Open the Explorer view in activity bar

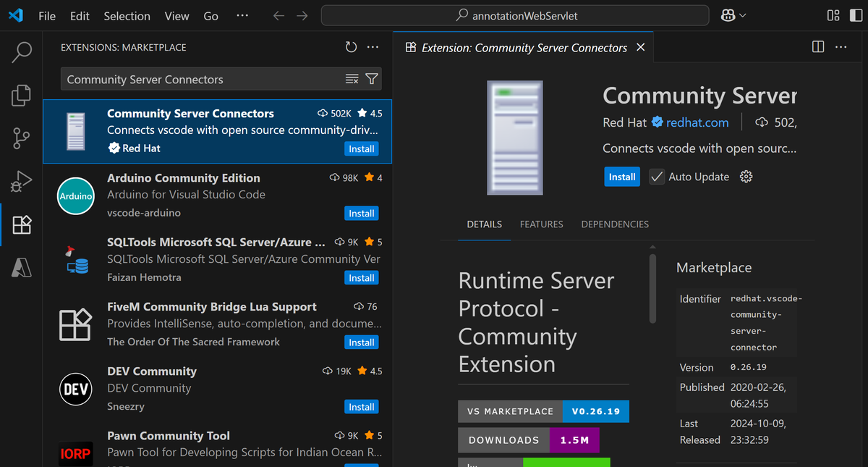(x=22, y=95)
